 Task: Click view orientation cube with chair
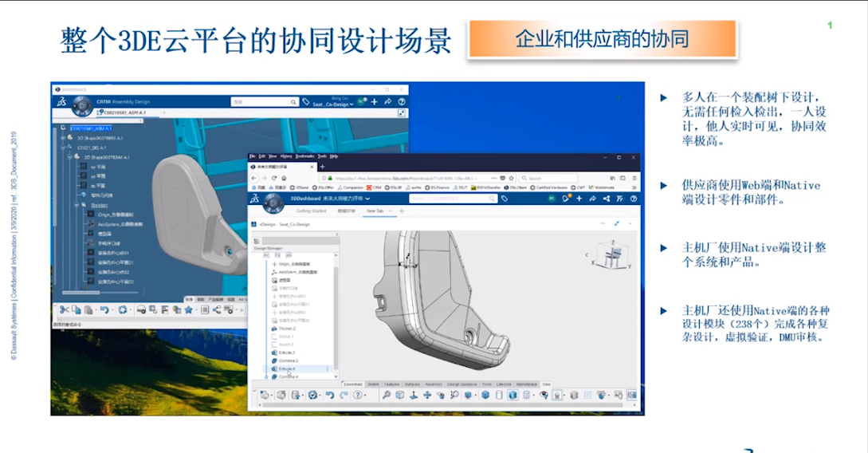point(611,256)
